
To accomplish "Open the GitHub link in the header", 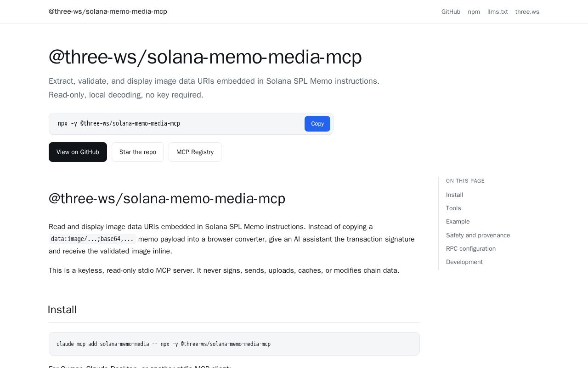I will (451, 11).
